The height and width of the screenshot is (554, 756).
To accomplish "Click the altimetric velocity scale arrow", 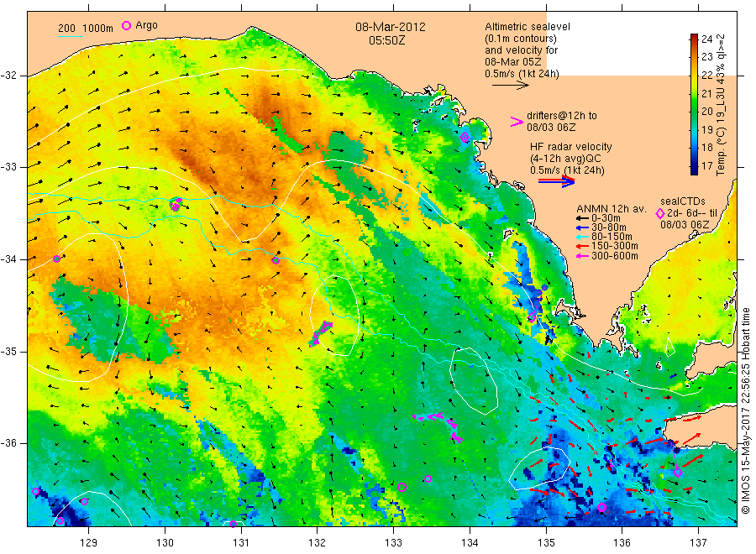I will (510, 86).
